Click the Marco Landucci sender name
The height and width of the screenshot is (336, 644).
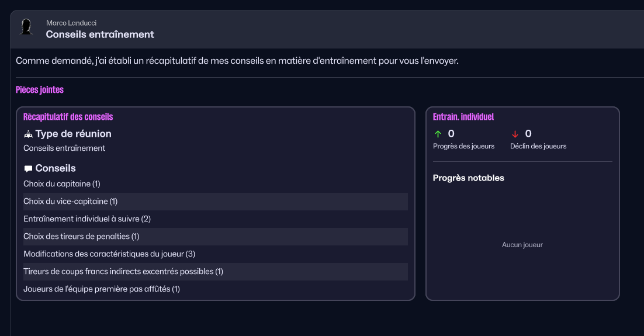(71, 23)
